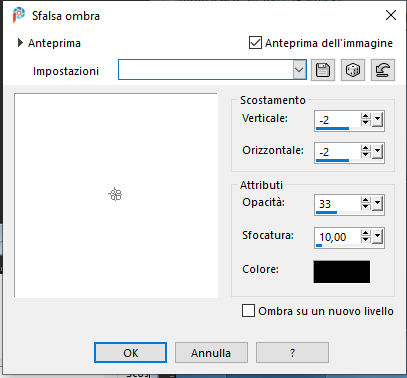Open the Impostazioni presets dropdown
The height and width of the screenshot is (378, 407).
pyautogui.click(x=299, y=70)
